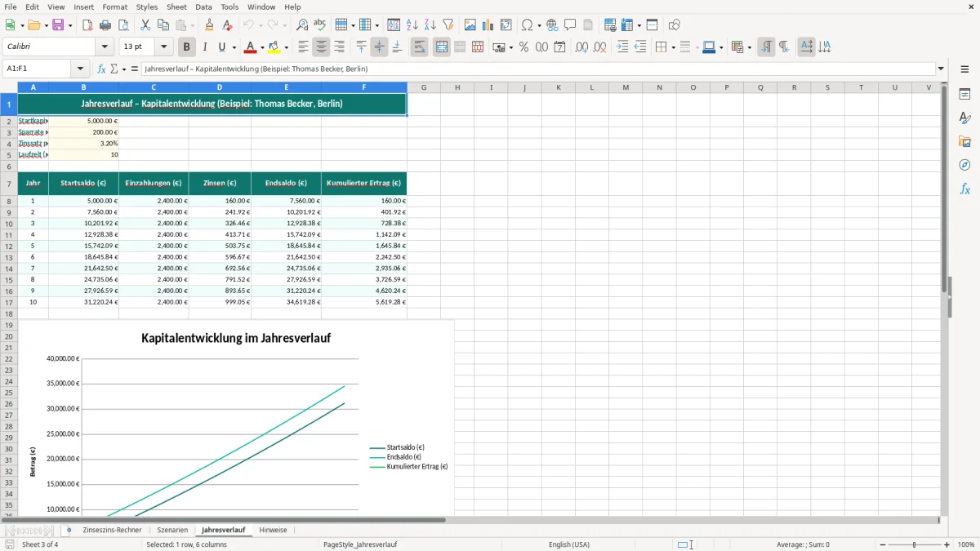Click the yellow background color swatch
Screen dimensions: 980x551
coord(275,47)
